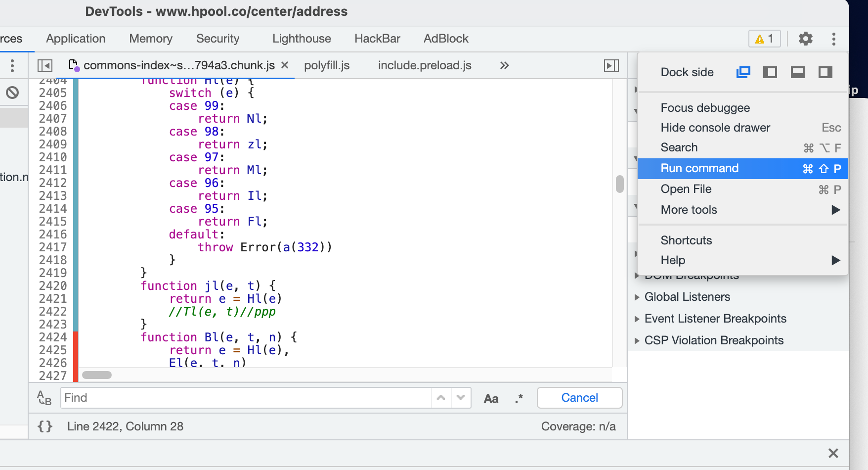Click line number 2422 in gutter

[x=53, y=312]
